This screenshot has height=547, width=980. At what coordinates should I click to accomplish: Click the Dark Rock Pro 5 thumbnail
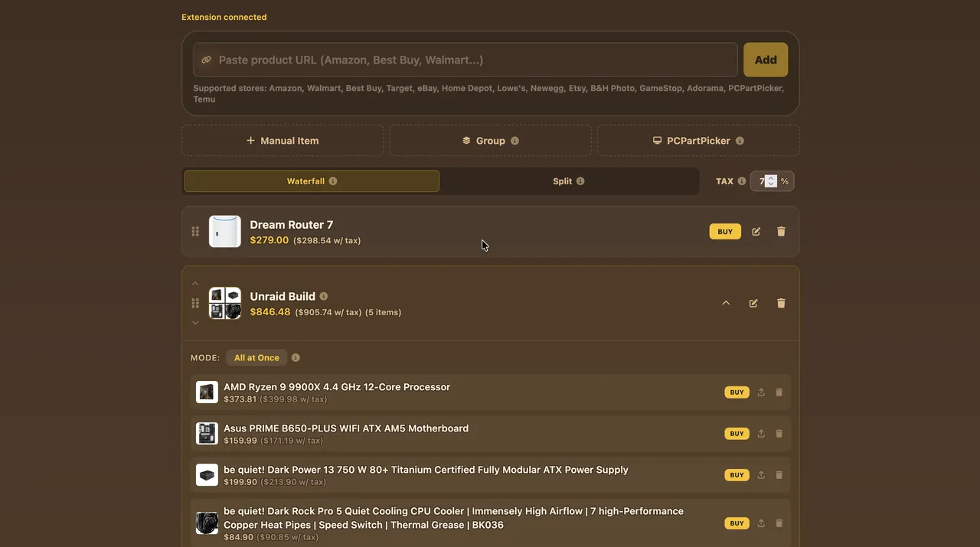tap(207, 523)
